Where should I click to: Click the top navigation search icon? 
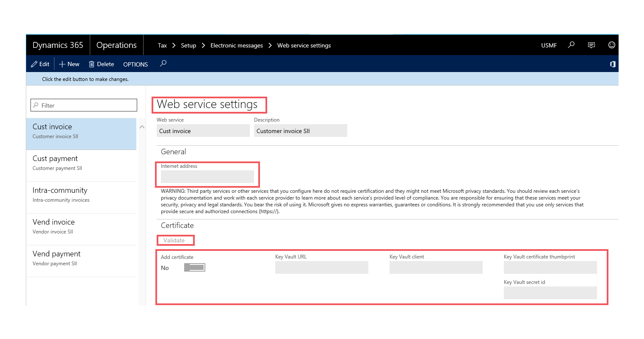click(571, 45)
